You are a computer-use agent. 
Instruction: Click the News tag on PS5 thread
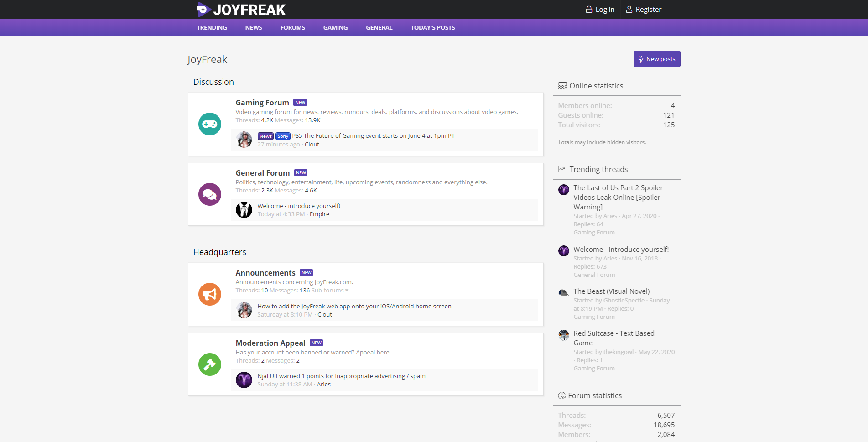pos(265,136)
